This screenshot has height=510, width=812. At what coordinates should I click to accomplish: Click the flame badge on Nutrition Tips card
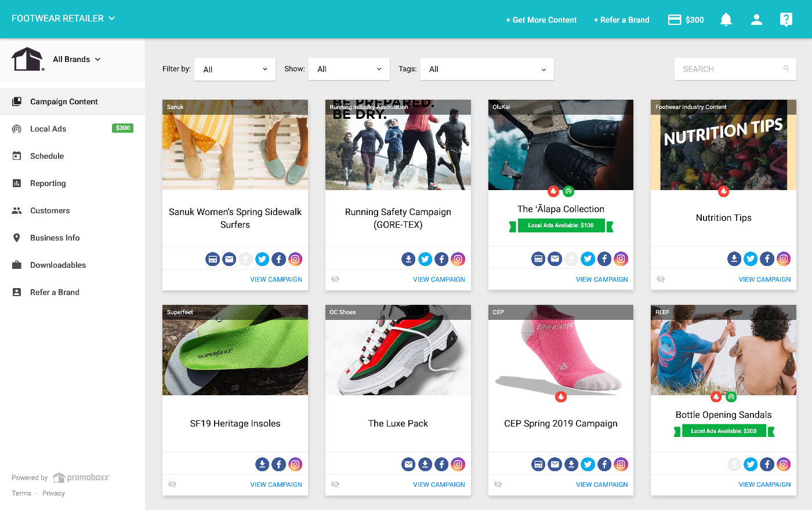tap(723, 191)
